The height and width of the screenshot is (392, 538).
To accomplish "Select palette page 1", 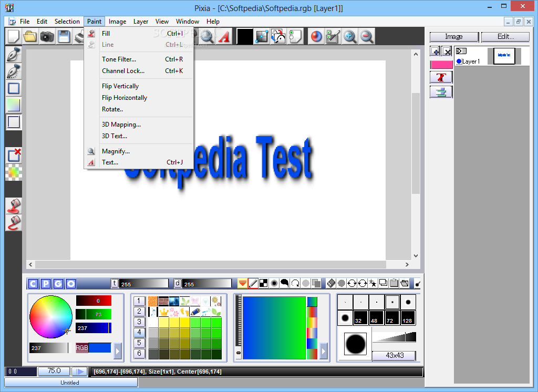I will click(x=139, y=301).
